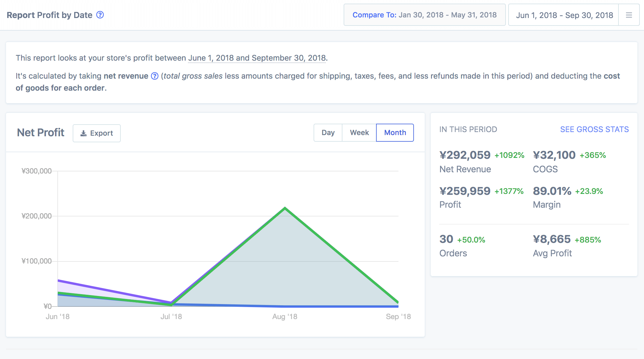Click the Margin 89.01% stat

[x=552, y=191]
